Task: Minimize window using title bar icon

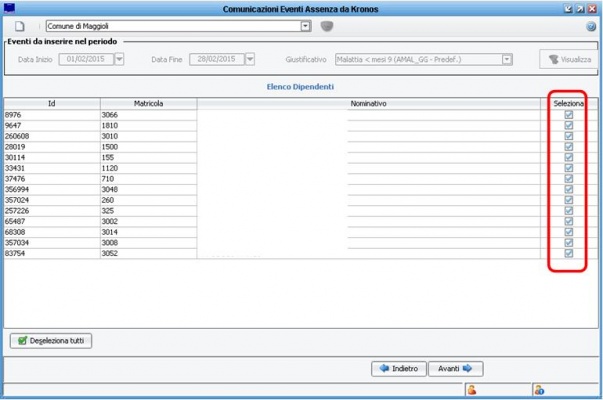Action: (x=568, y=8)
